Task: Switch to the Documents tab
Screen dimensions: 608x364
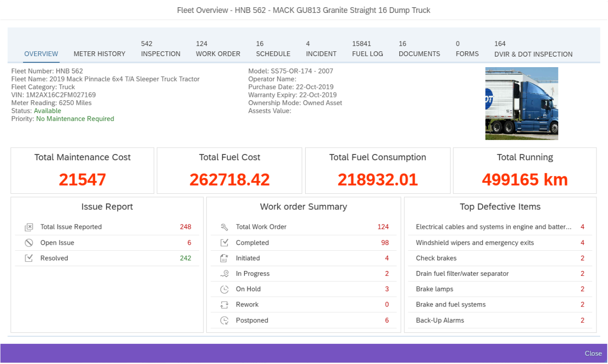Action: tap(419, 48)
